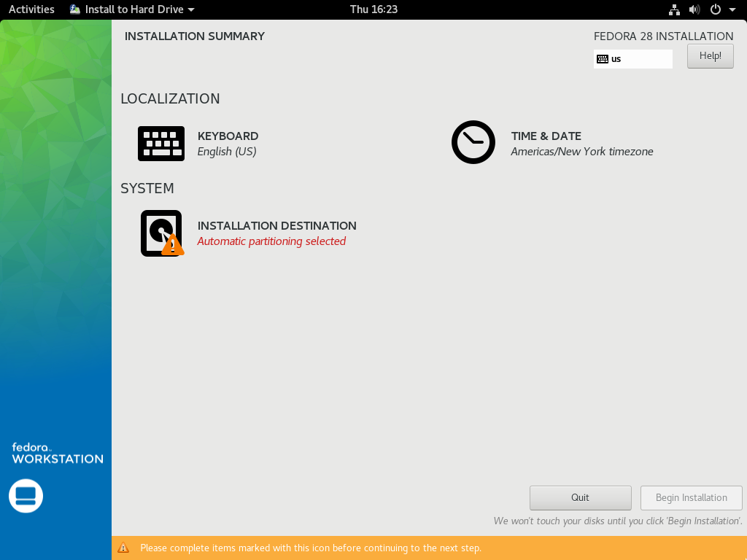
Task: Click the LOCALIZATION section heading
Action: click(170, 98)
